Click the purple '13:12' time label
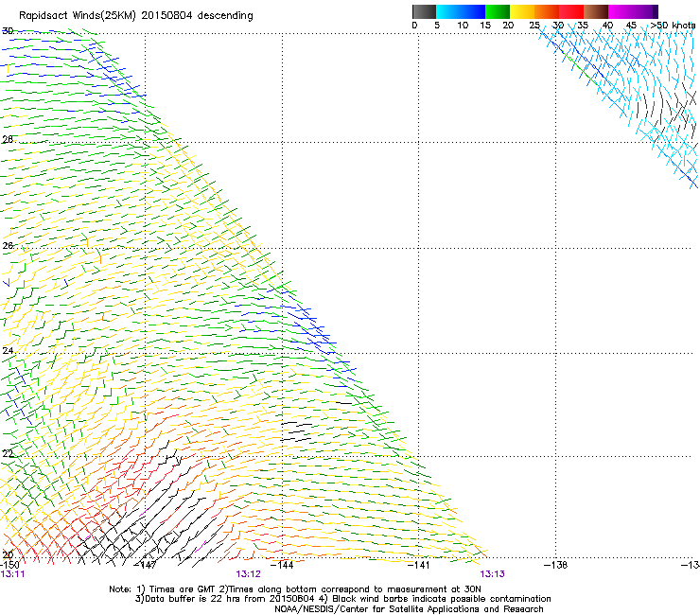700x615 pixels. 248,574
